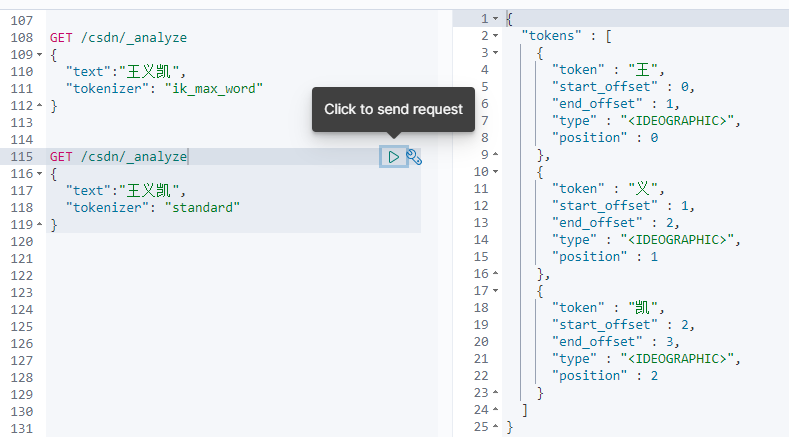The height and width of the screenshot is (437, 789).
Task: Collapse fold arrow at response line 23
Action: (x=495, y=392)
